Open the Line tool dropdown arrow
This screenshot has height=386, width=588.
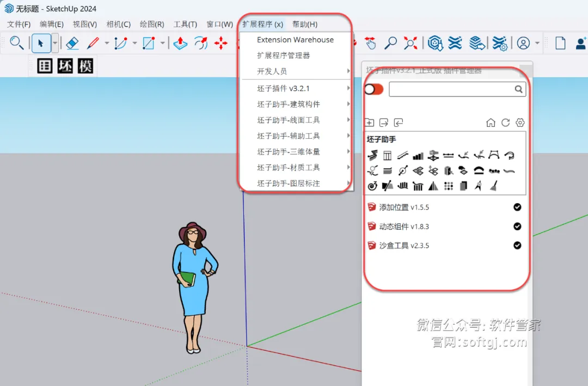click(107, 43)
